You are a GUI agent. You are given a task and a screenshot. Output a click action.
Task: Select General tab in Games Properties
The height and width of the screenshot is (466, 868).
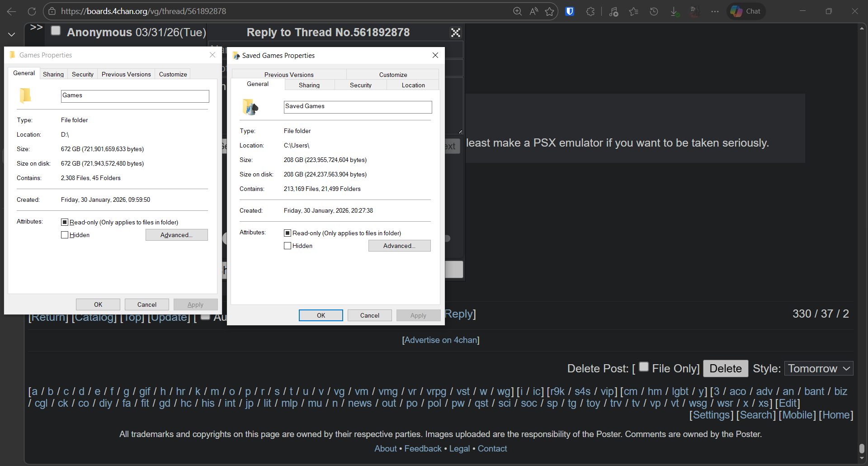pyautogui.click(x=24, y=73)
